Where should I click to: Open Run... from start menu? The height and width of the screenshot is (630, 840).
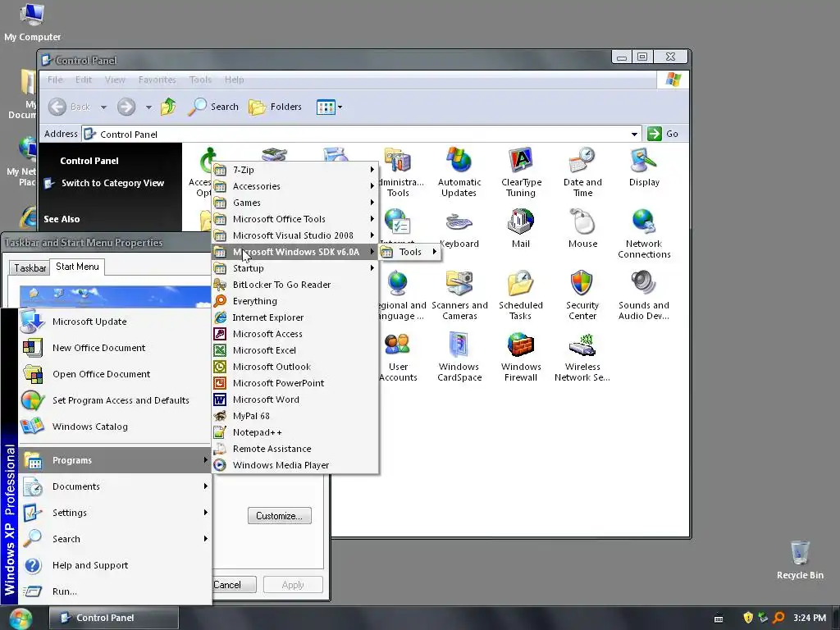pyautogui.click(x=115, y=591)
